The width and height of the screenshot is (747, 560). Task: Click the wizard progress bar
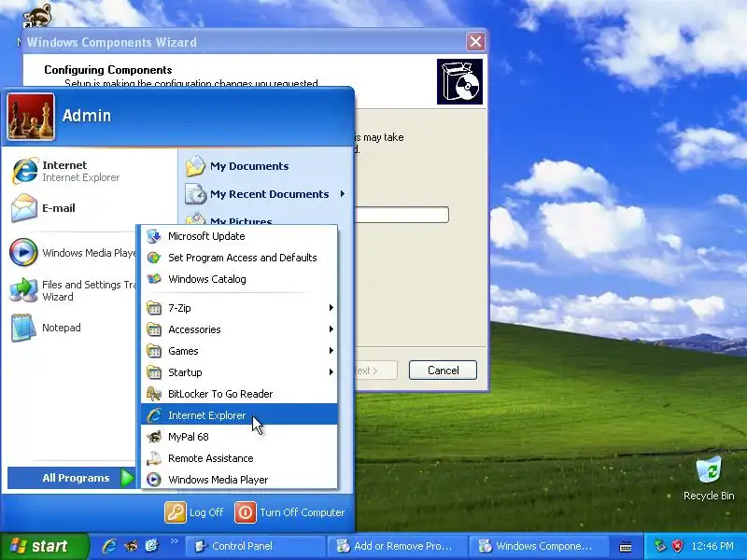point(402,215)
